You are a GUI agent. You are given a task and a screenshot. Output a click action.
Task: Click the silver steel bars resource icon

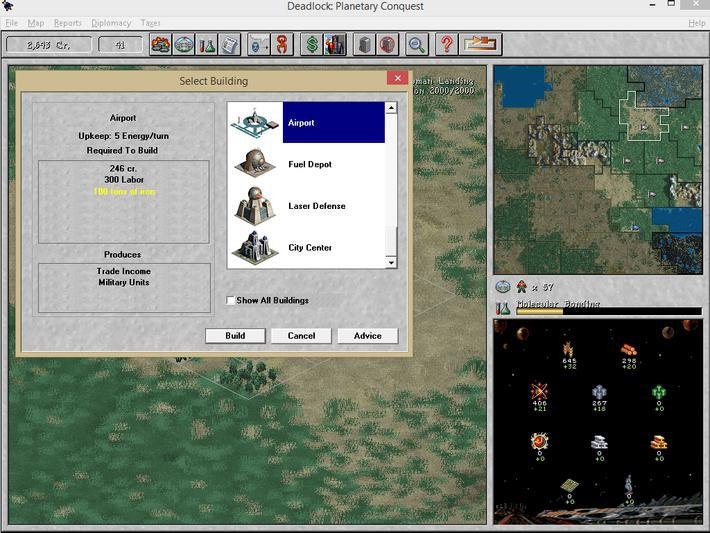pos(599,442)
